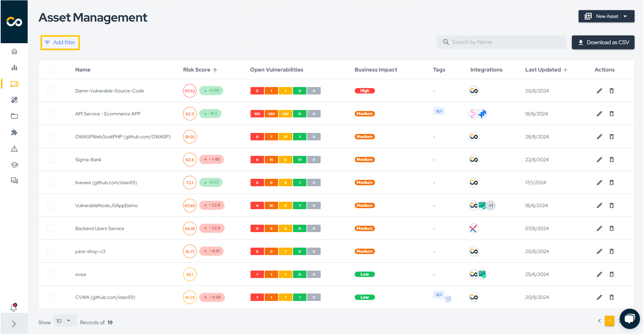Image resolution: width=644 pixels, height=334 pixels.
Task: Edit the Damn-Vulnerable-Source-Code asset
Action: click(599, 91)
